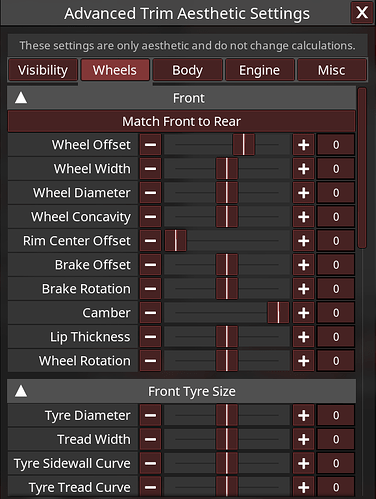The width and height of the screenshot is (376, 499).
Task: Click the Camber slider handle
Action: tap(278, 313)
